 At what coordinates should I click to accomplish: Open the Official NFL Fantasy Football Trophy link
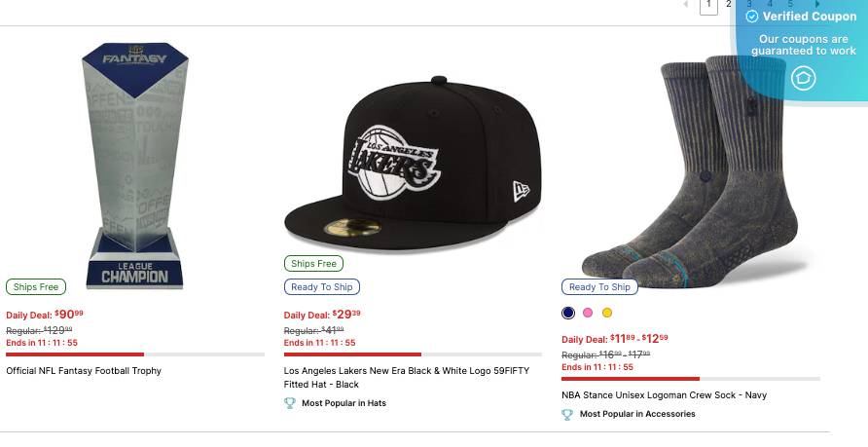[84, 371]
